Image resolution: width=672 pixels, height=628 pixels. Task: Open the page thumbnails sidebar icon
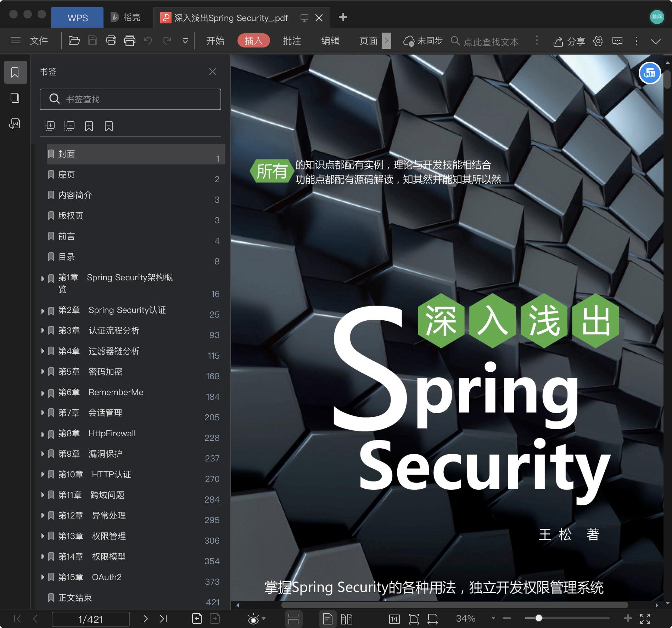click(15, 98)
